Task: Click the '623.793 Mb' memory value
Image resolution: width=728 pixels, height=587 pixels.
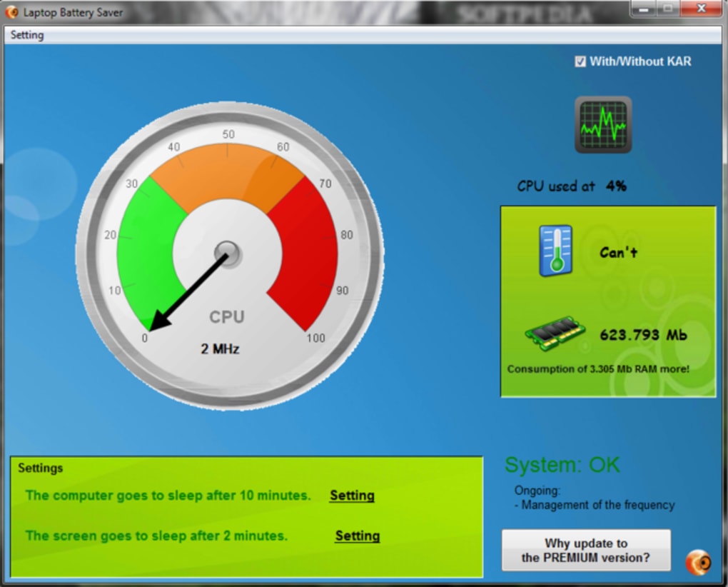Action: (644, 335)
